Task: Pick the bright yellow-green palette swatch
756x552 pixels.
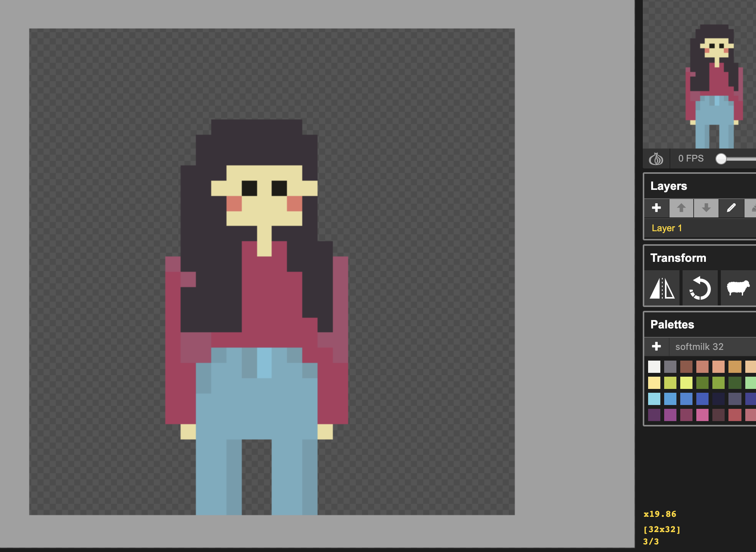Action: (686, 383)
